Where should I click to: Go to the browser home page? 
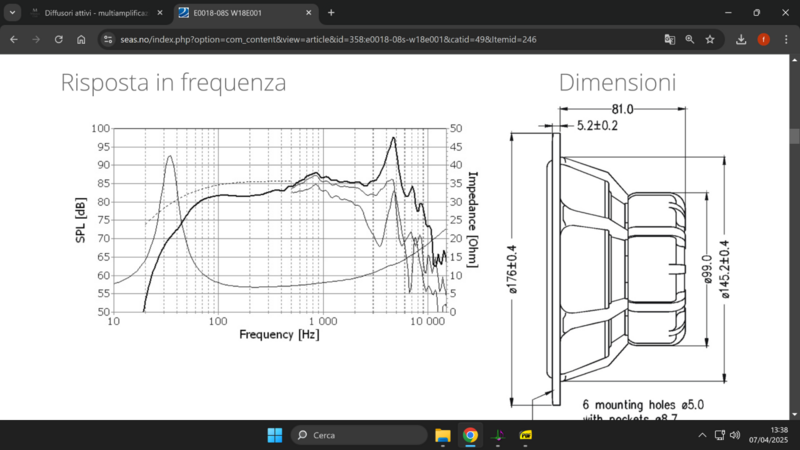point(81,39)
